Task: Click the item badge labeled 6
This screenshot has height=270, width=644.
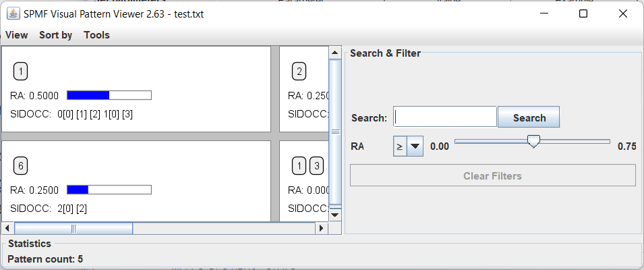Action: [x=21, y=165]
